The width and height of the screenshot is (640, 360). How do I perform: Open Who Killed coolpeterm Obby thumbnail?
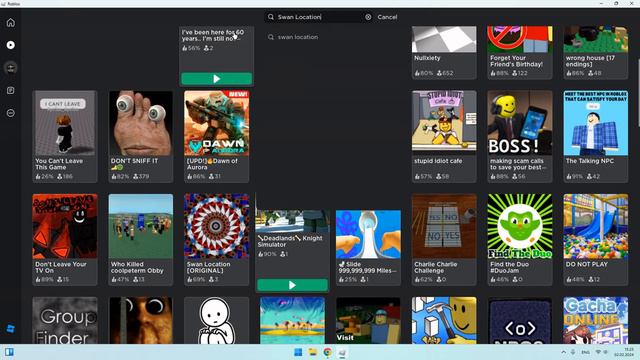pos(140,226)
